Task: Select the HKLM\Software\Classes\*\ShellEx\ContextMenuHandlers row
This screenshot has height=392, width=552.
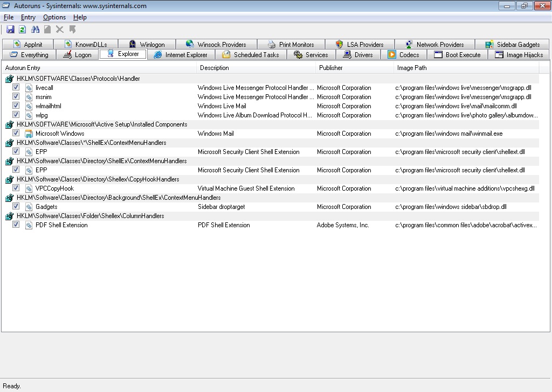Action: click(271, 143)
